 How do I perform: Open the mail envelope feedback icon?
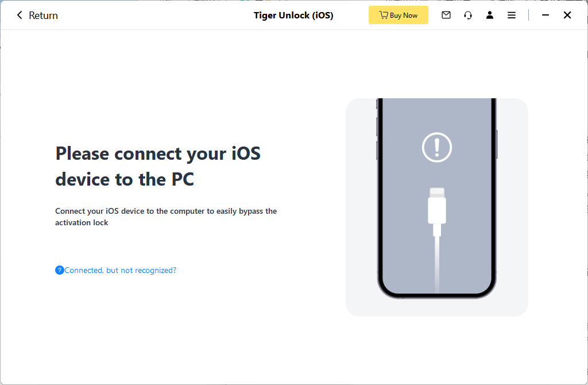coord(446,16)
